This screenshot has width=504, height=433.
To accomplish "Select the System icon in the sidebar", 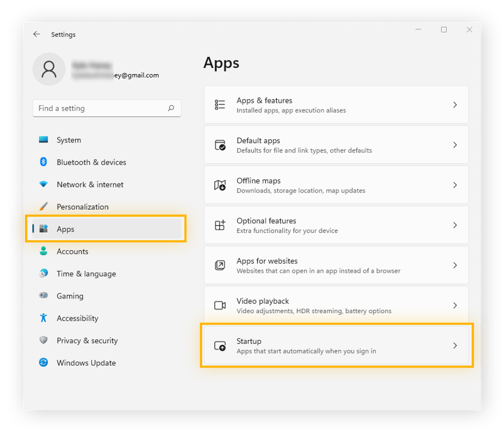I will coord(43,140).
